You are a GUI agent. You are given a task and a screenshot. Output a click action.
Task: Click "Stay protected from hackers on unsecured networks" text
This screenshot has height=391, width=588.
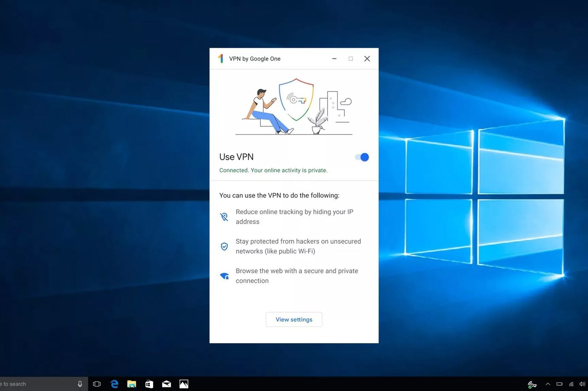298,246
